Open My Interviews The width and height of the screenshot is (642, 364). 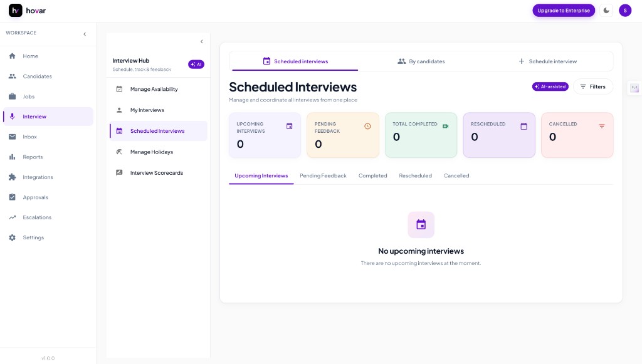159,110
